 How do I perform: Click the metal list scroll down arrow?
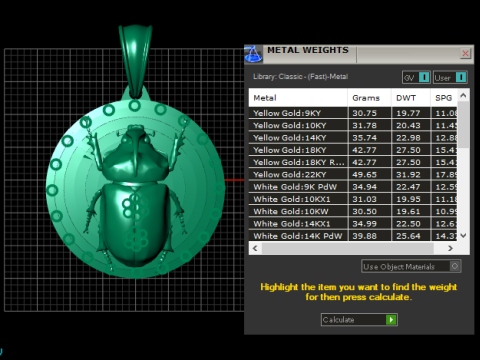(x=463, y=235)
